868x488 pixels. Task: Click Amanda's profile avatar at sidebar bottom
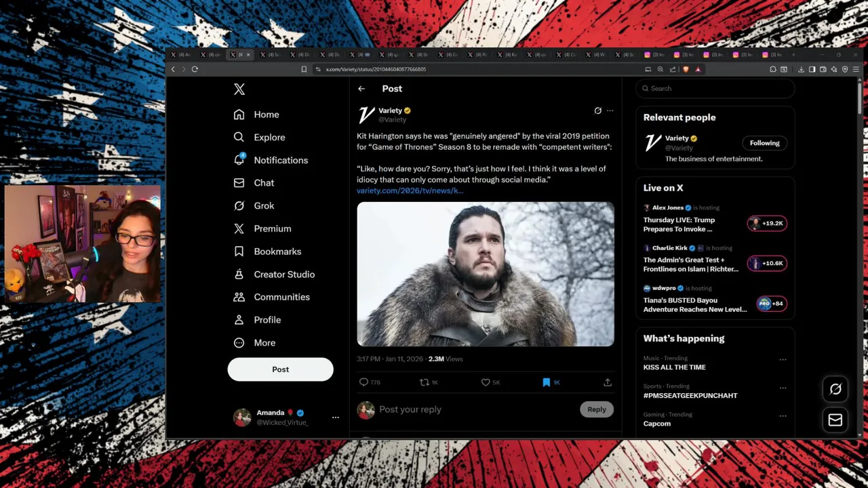(x=242, y=418)
